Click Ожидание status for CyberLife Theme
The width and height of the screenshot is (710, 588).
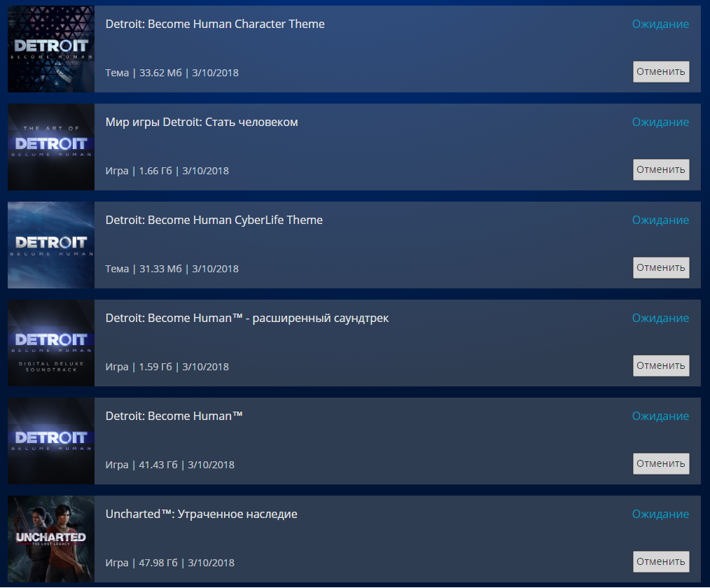click(661, 220)
